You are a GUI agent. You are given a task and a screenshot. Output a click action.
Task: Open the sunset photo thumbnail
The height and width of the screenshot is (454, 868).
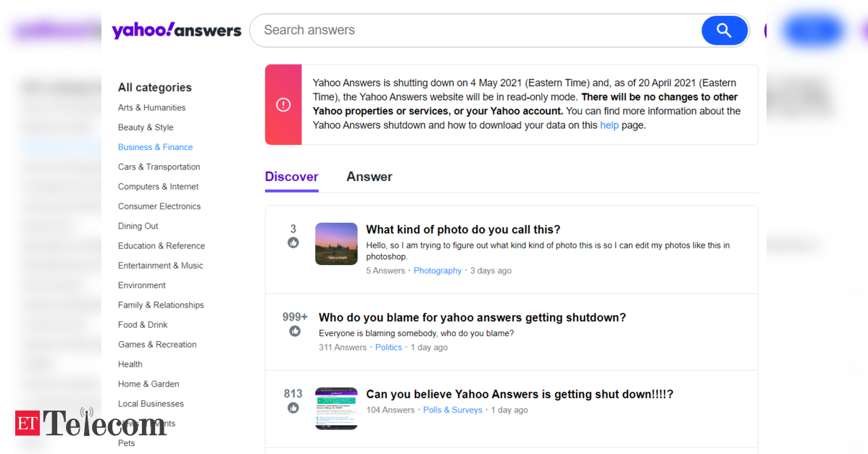tap(336, 244)
